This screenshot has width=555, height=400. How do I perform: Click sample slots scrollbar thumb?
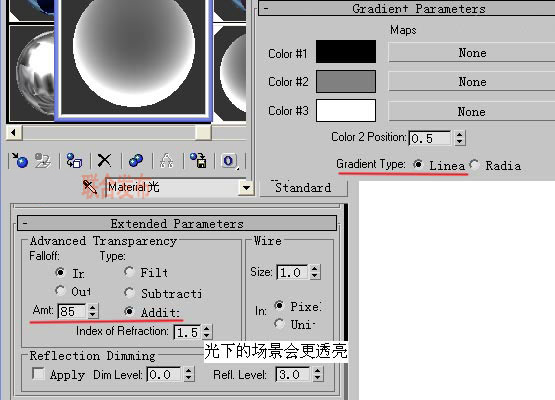(203, 133)
